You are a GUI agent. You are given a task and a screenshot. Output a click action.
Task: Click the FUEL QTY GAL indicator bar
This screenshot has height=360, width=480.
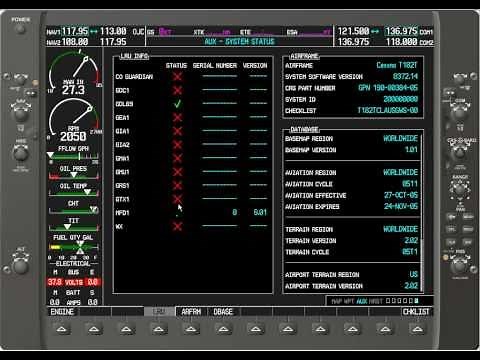tap(74, 247)
